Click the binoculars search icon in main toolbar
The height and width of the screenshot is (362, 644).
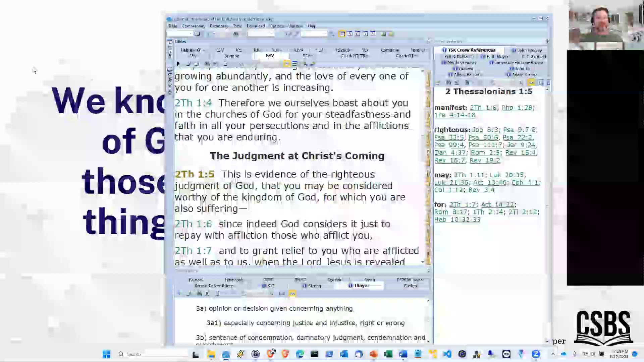coord(236,34)
